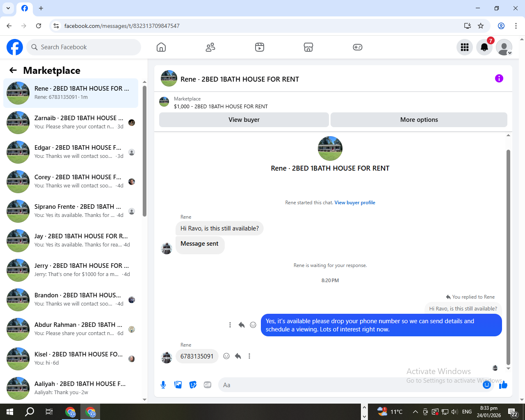This screenshot has height=420, width=525.
Task: Bookmark this page with the star icon
Action: point(481,26)
